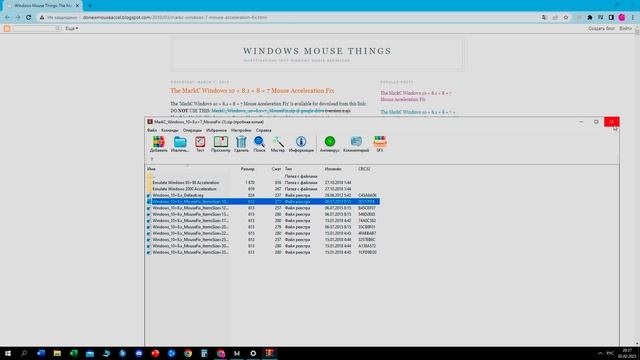The width and height of the screenshot is (640, 360).
Task: Select MouseFix ItemSize=20 registry file
Action: 263,227
